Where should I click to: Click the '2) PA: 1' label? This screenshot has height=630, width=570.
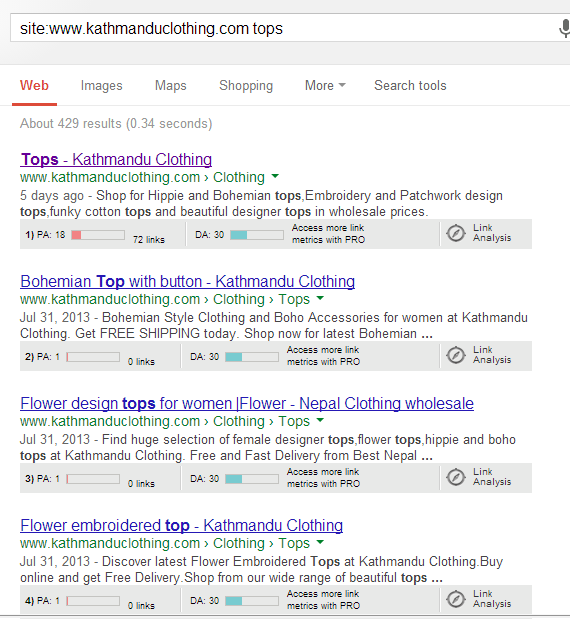(42, 357)
